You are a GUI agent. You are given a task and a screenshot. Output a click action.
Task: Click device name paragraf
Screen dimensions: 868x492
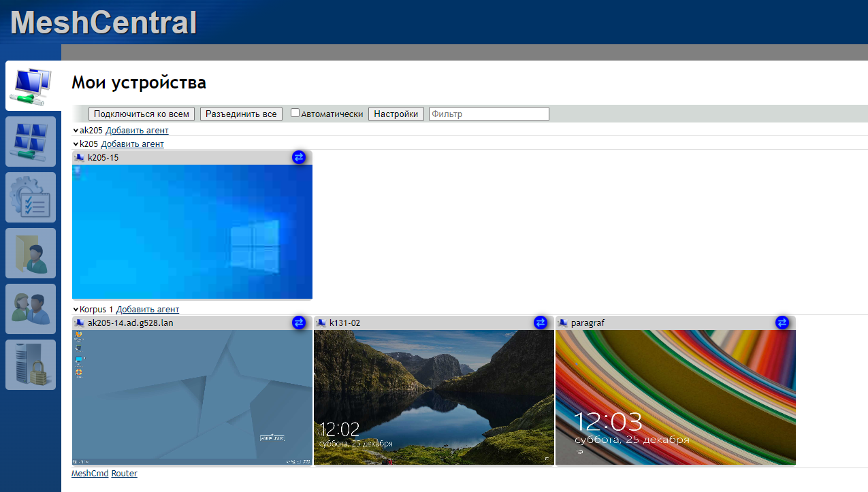(588, 323)
